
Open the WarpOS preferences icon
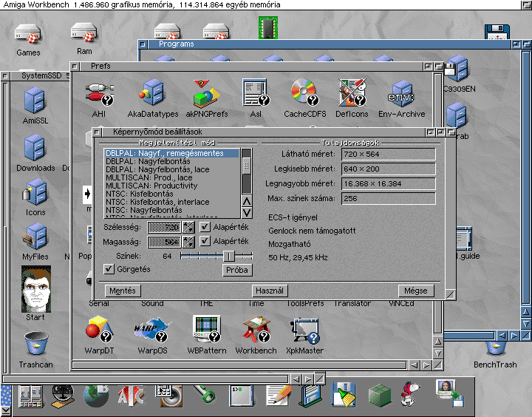click(151, 330)
